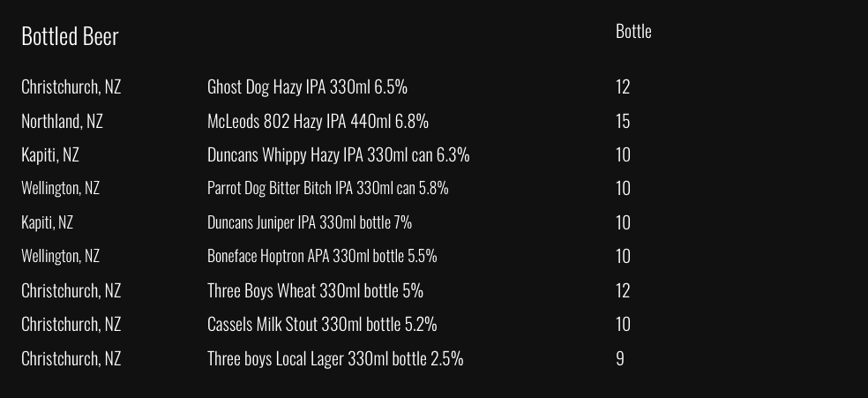Click price 15 for McLeods 802
The width and height of the screenshot is (868, 398).
623,121
